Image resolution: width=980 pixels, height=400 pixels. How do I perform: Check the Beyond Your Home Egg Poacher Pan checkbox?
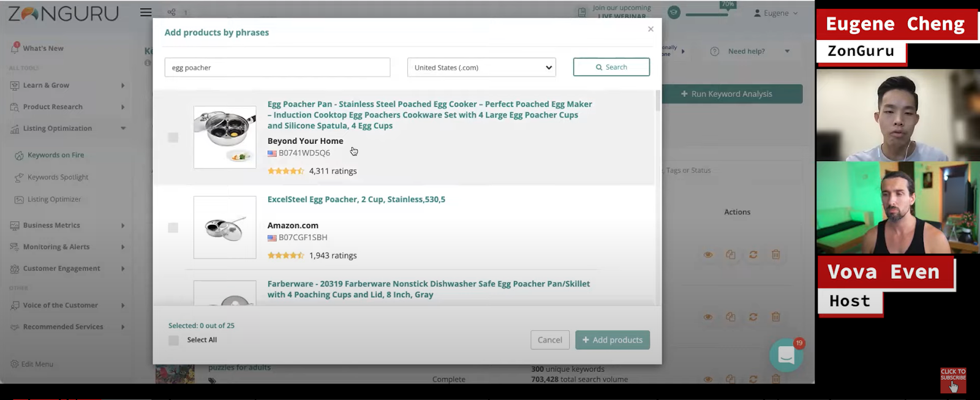point(173,138)
